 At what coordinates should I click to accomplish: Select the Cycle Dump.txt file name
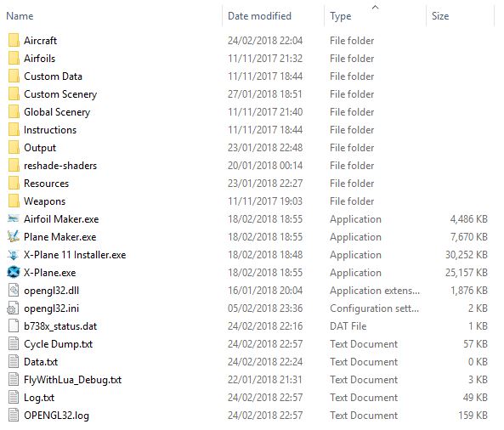[58, 344]
